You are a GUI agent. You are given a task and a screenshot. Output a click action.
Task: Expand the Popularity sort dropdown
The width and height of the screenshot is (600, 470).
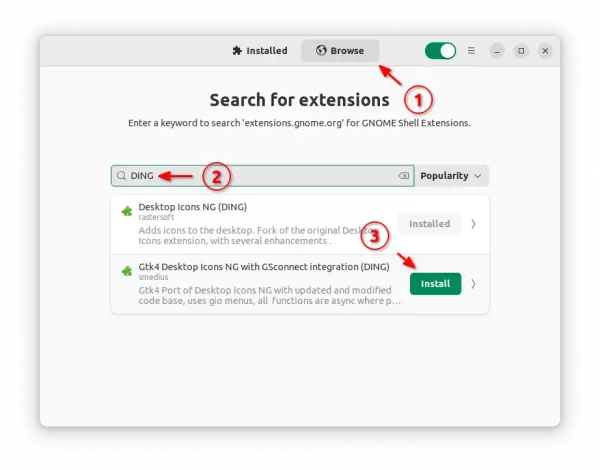coord(451,176)
